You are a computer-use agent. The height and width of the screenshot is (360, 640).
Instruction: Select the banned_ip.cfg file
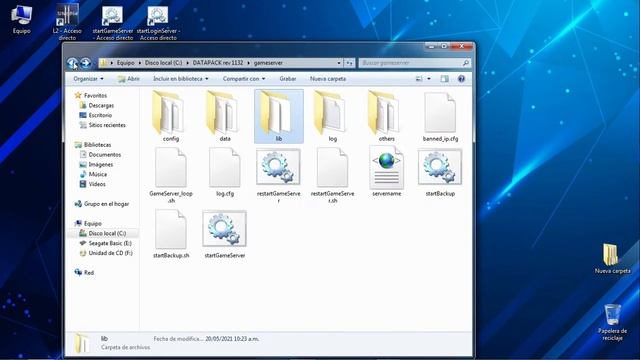(440, 117)
